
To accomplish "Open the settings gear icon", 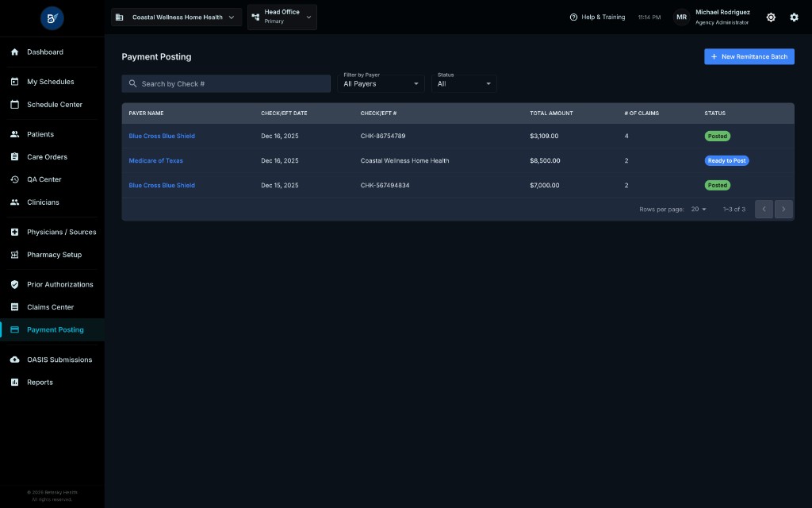I will click(x=794, y=17).
